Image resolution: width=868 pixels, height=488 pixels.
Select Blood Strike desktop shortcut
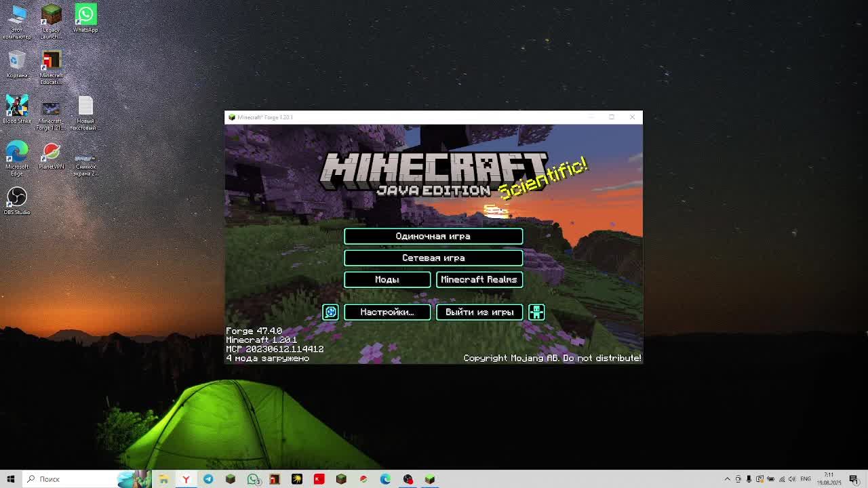coord(17,110)
